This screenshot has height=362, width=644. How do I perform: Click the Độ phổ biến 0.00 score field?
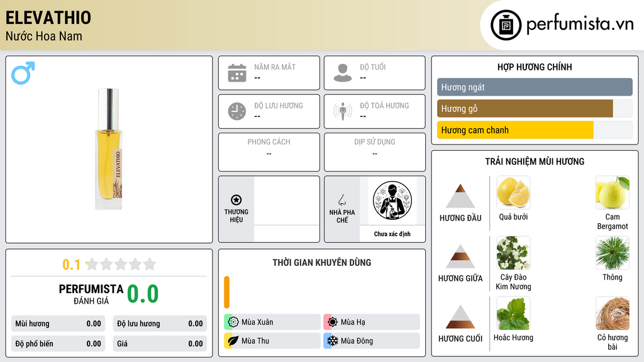[58, 344]
